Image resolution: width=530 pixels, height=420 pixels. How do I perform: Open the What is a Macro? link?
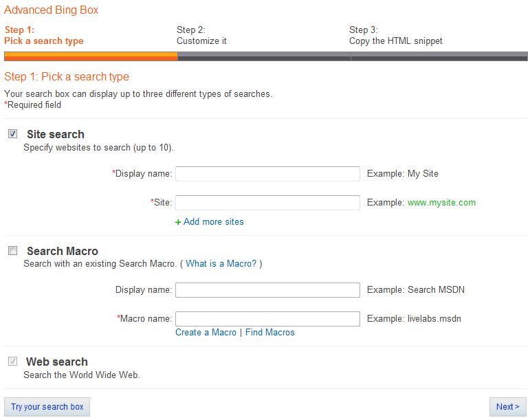point(221,263)
